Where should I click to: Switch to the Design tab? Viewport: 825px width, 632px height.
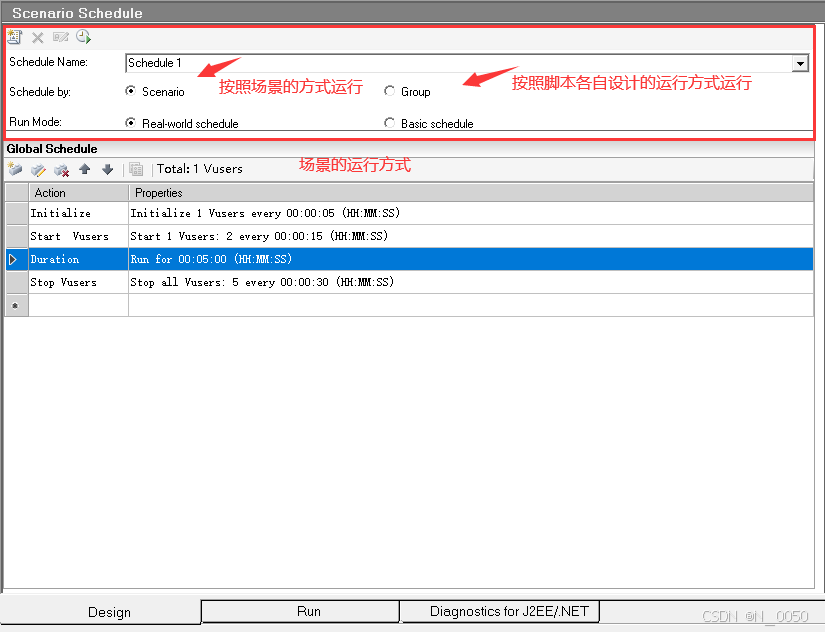109,612
